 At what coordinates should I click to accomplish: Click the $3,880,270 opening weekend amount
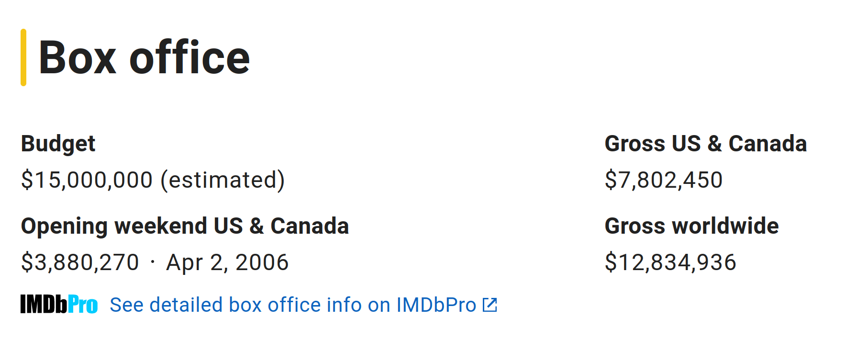80,262
